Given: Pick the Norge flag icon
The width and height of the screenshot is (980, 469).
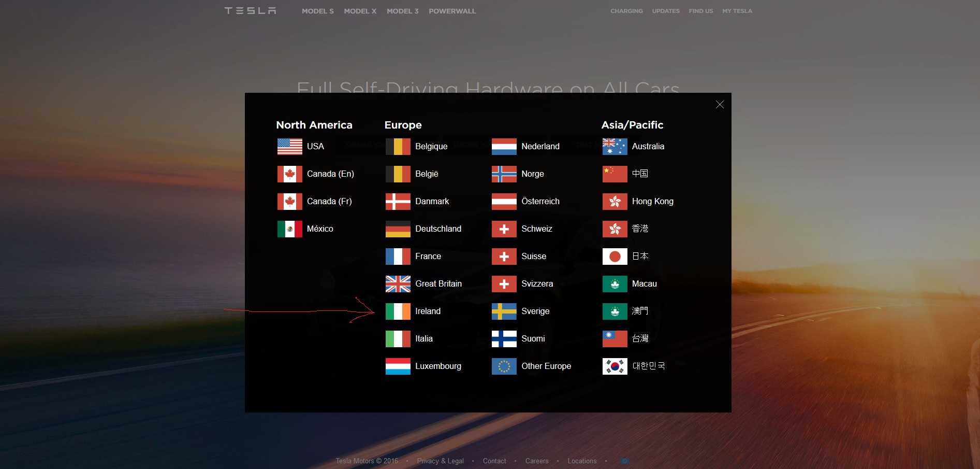Looking at the screenshot, I should click(504, 174).
